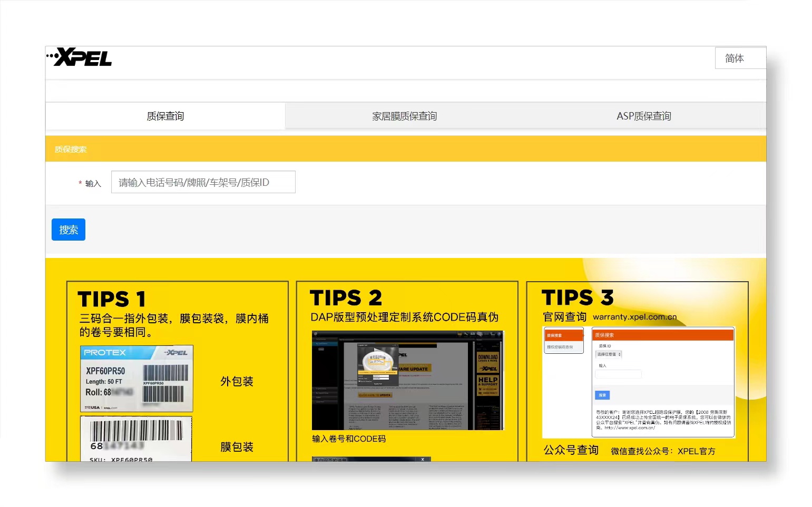The height and width of the screenshot is (507, 812).
Task: Click the XPEL logo
Action: pos(79,57)
